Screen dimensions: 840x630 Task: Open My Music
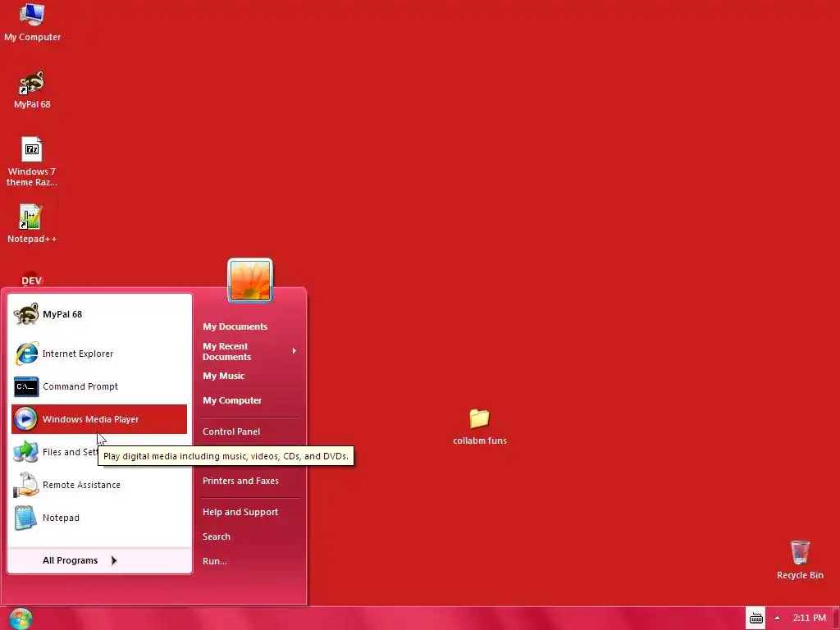(x=223, y=376)
